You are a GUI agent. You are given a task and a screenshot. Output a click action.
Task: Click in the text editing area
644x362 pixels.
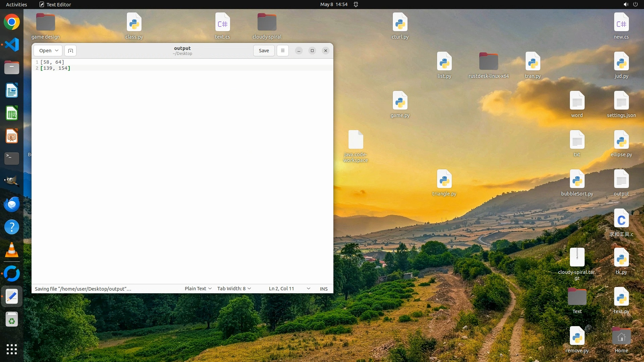182,168
